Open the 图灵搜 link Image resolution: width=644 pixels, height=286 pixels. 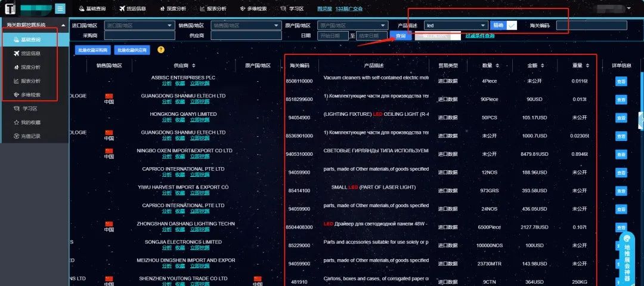324,8
